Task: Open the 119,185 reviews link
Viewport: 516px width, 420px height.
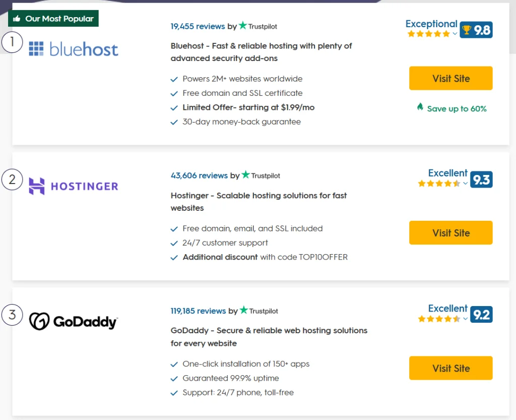Action: [x=198, y=311]
